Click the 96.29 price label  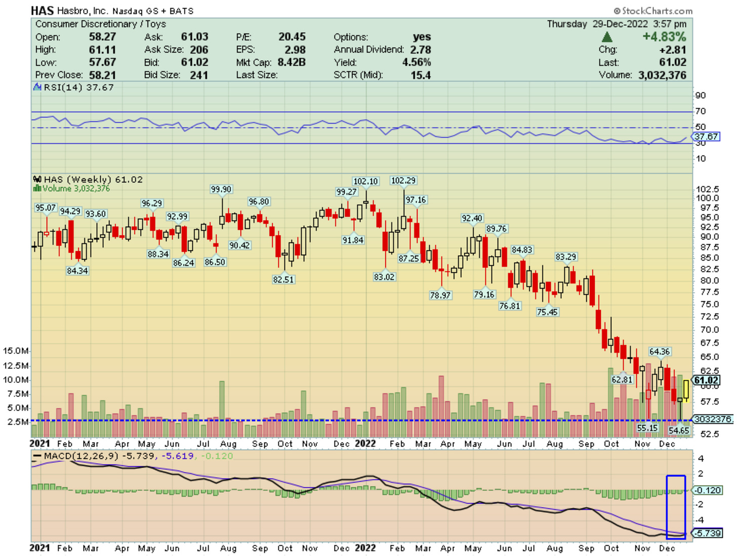[152, 203]
